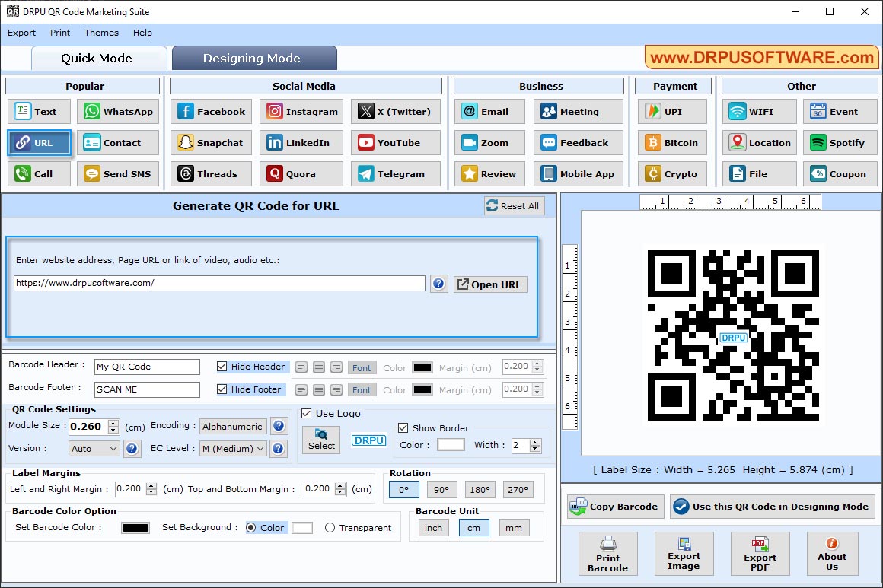The width and height of the screenshot is (883, 588).
Task: Change the barcode border color swatch
Action: click(452, 445)
